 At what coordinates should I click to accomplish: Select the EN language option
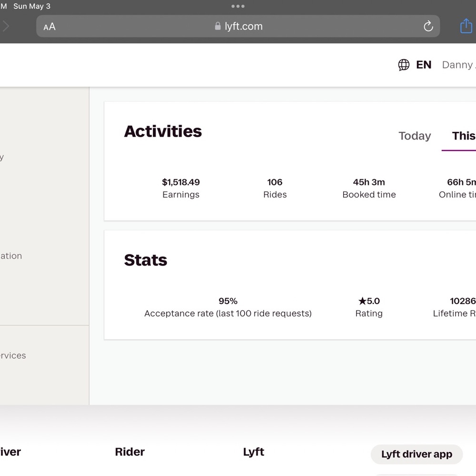pyautogui.click(x=424, y=65)
